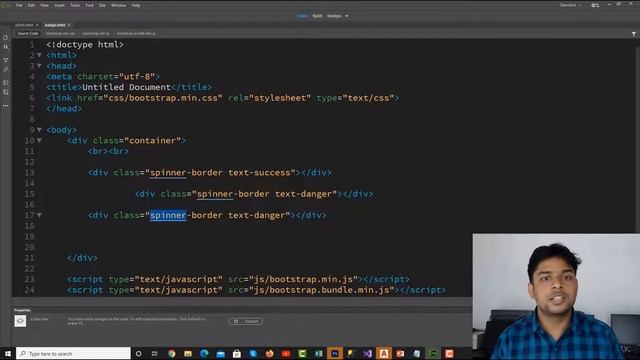Open the Tools menu

(75, 5)
